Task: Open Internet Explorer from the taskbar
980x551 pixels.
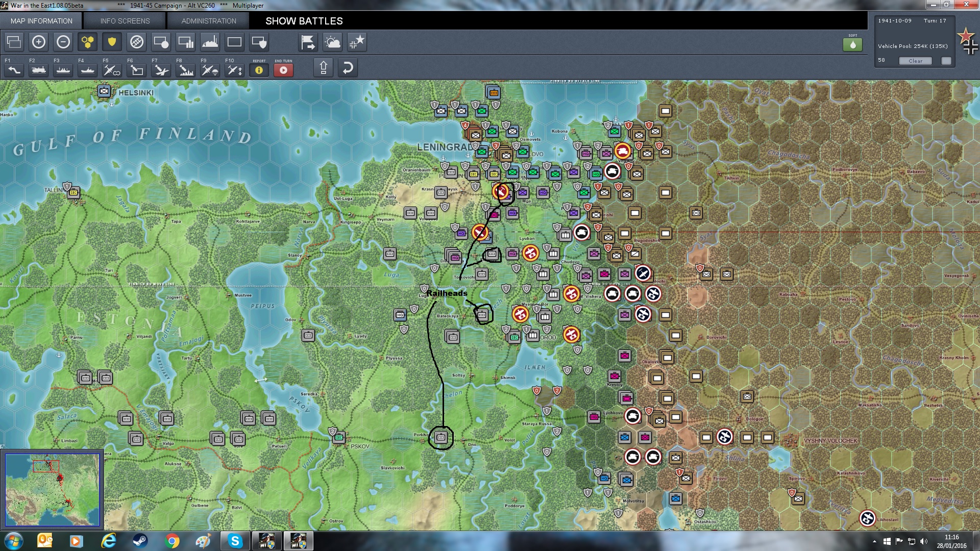Action: click(109, 541)
